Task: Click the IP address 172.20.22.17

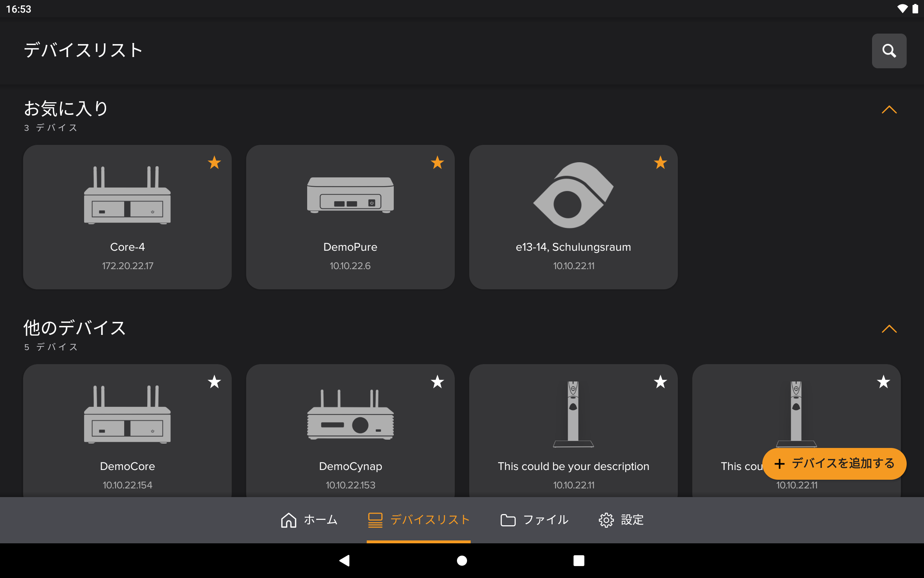Action: (x=127, y=266)
